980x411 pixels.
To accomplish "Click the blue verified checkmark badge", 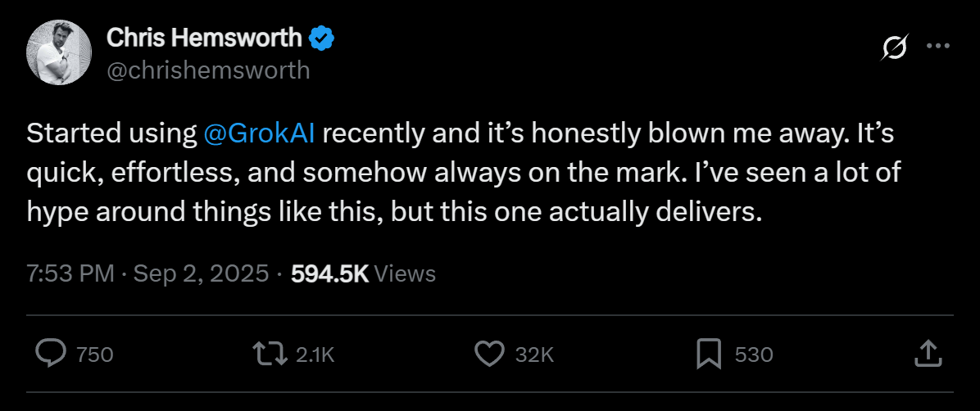I will (321, 38).
